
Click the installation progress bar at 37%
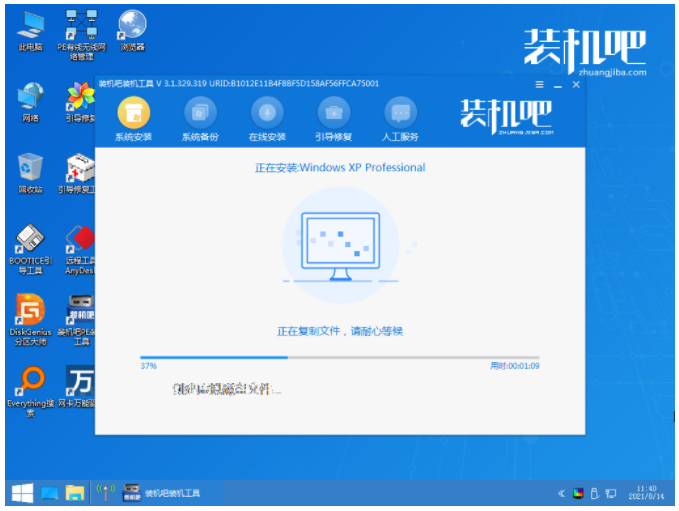[x=340, y=358]
